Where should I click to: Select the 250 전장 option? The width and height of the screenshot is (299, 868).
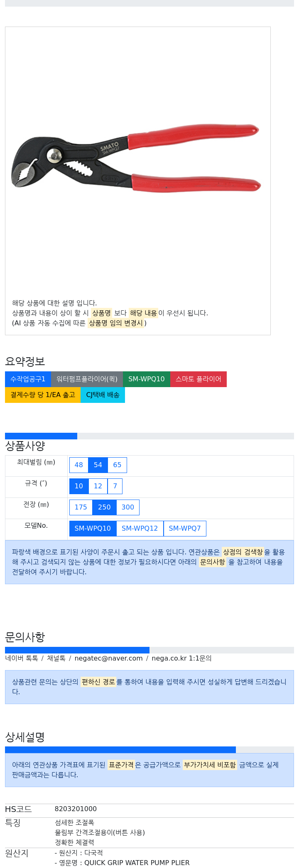(104, 507)
